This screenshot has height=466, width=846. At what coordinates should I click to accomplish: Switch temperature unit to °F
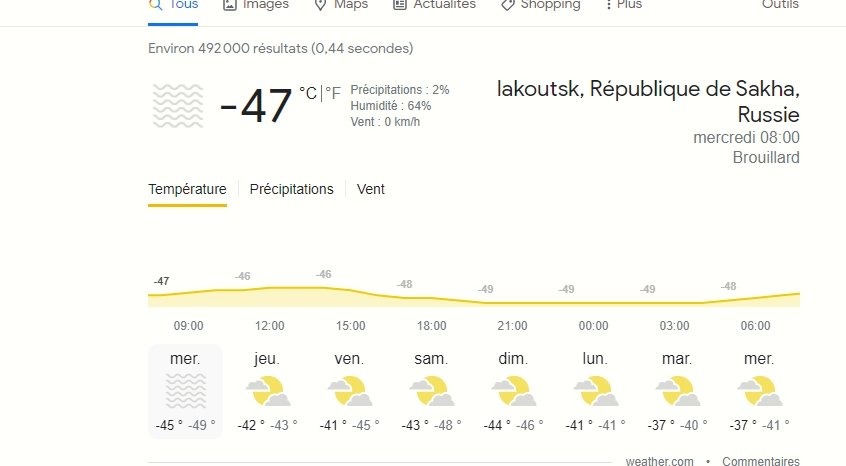333,93
